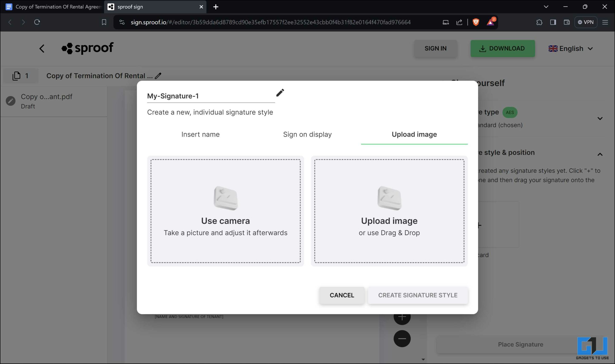Open Brave Shields lion icon
This screenshot has width=615, height=364.
(x=476, y=22)
